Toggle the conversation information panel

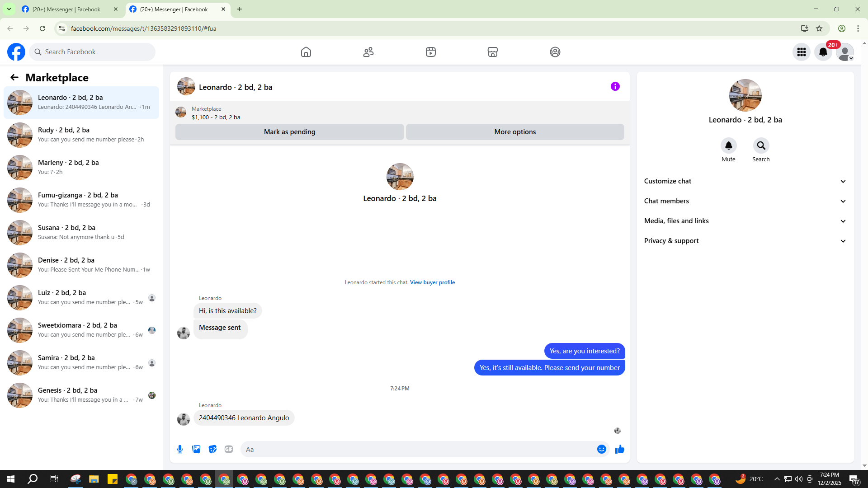[x=615, y=86]
